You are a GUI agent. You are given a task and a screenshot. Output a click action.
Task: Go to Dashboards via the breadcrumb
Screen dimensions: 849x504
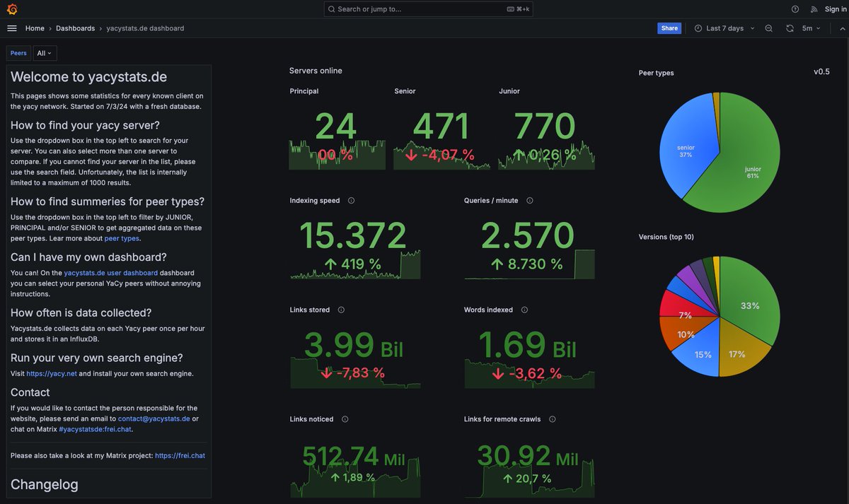[75, 28]
